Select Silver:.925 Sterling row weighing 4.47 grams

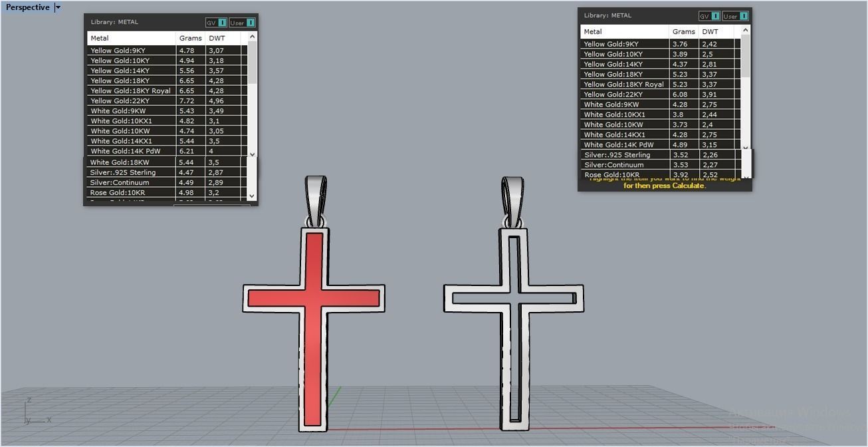pyautogui.click(x=167, y=172)
